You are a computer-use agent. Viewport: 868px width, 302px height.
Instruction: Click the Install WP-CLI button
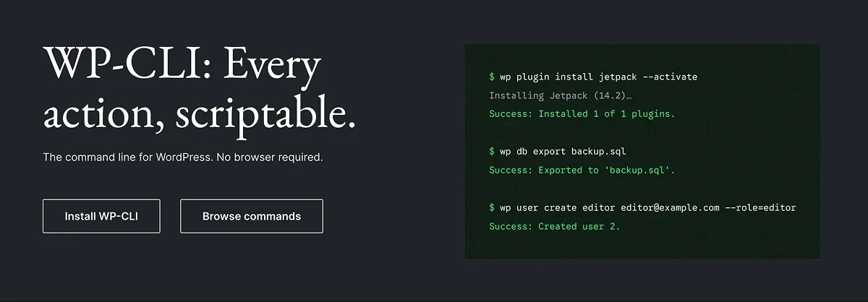[101, 216]
